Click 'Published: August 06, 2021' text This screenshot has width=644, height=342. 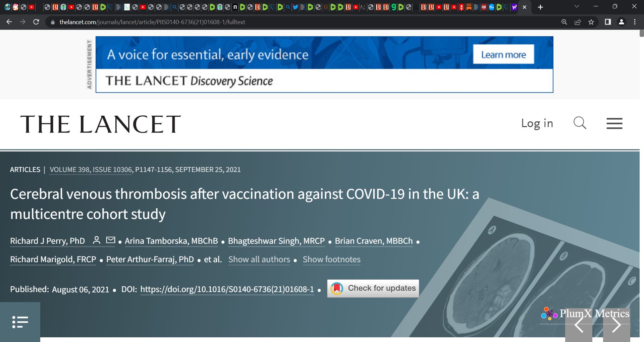point(60,289)
